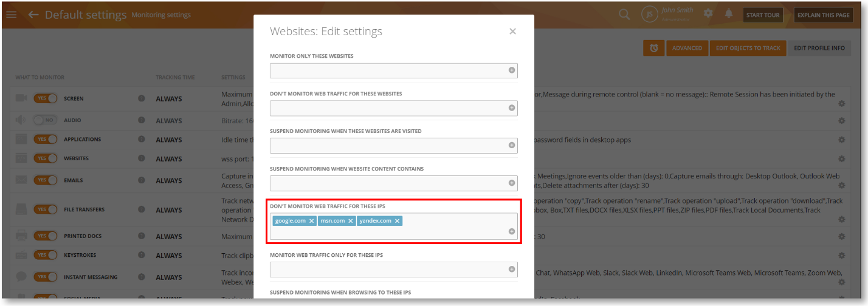This screenshot has width=868, height=306.
Task: Remove the google.com tag
Action: (311, 221)
